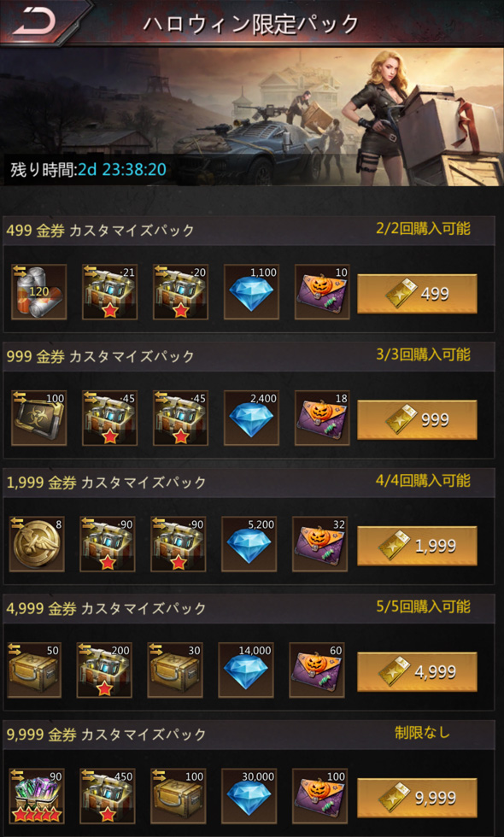Purchase the 1,999 gold ticket pack
Viewport: 504px width, 837px height.
click(417, 546)
